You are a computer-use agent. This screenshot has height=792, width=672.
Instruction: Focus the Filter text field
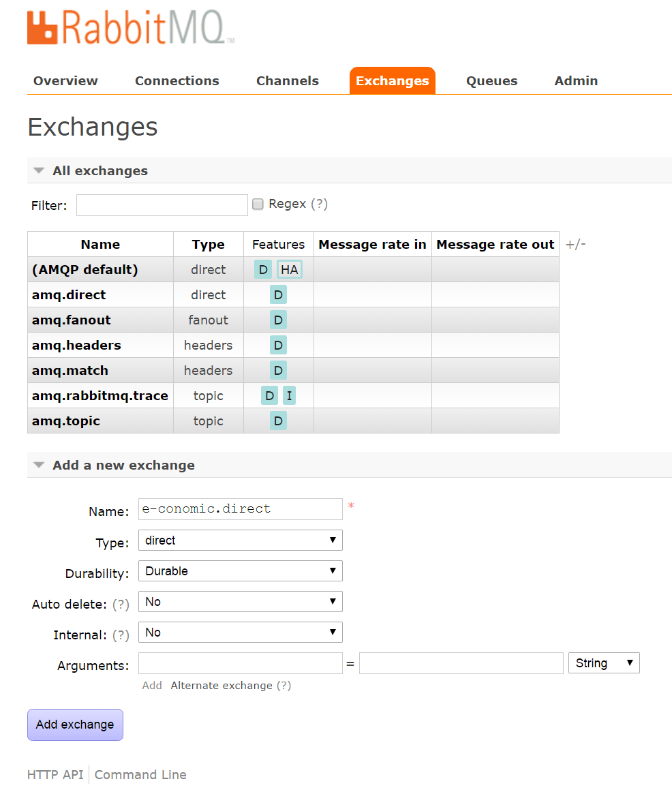click(162, 205)
